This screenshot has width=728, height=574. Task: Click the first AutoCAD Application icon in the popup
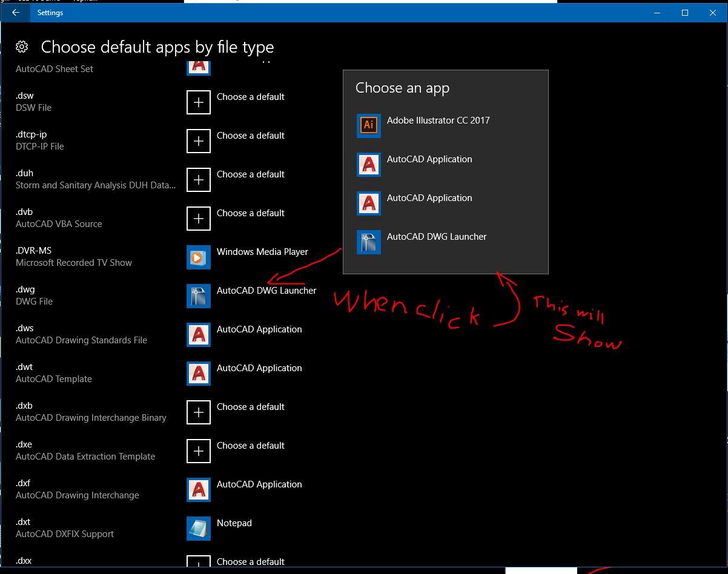tap(369, 165)
